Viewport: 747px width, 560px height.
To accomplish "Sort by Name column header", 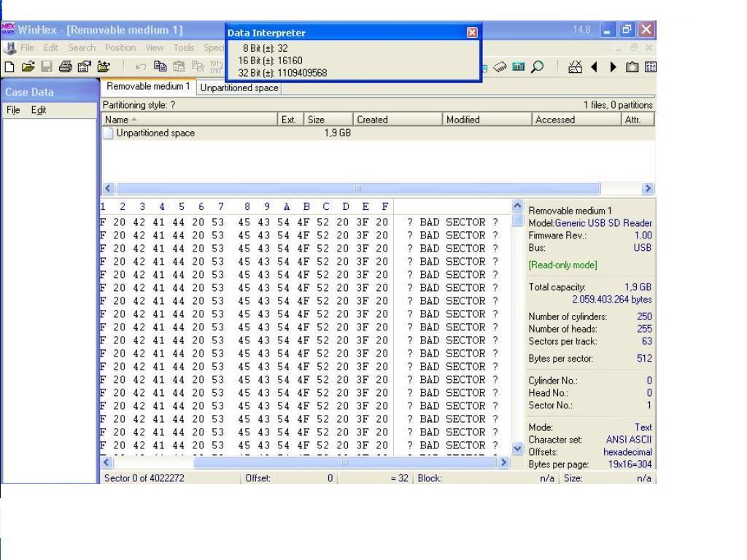I will pos(189,120).
